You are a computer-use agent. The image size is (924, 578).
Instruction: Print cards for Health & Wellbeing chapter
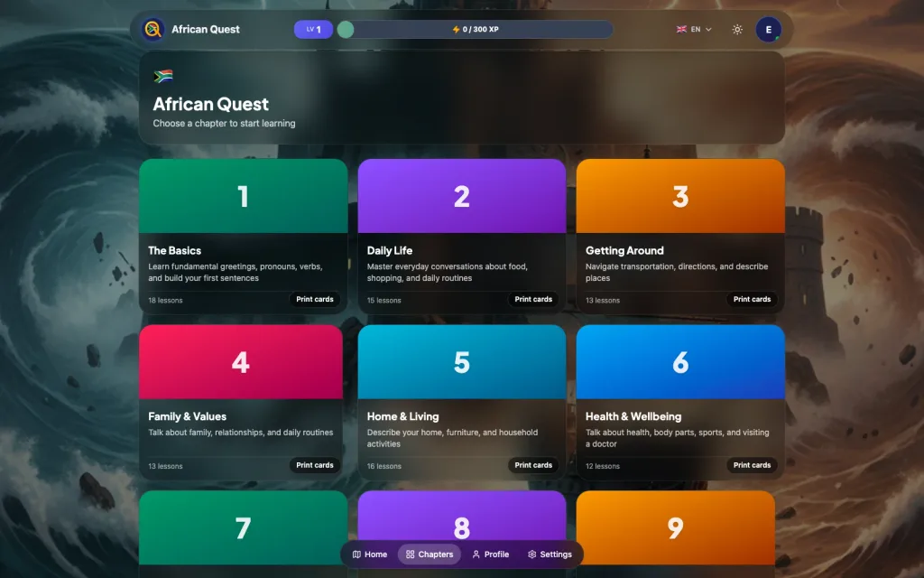pyautogui.click(x=752, y=465)
